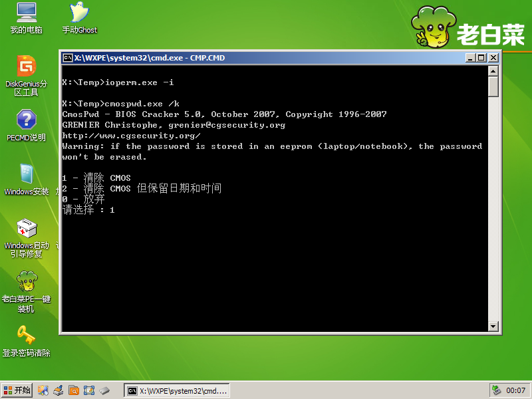Click the console vertical scrollbar thumb
The height and width of the screenshot is (399, 532).
493,86
